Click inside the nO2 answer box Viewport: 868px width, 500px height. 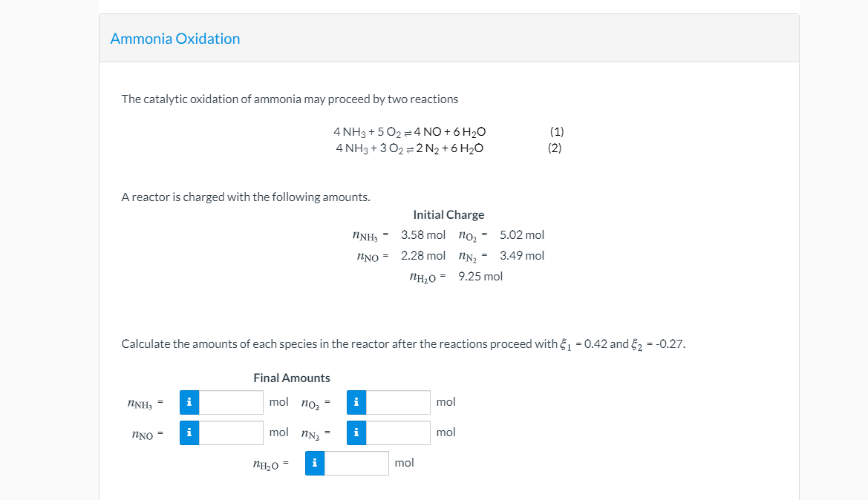pyautogui.click(x=397, y=402)
